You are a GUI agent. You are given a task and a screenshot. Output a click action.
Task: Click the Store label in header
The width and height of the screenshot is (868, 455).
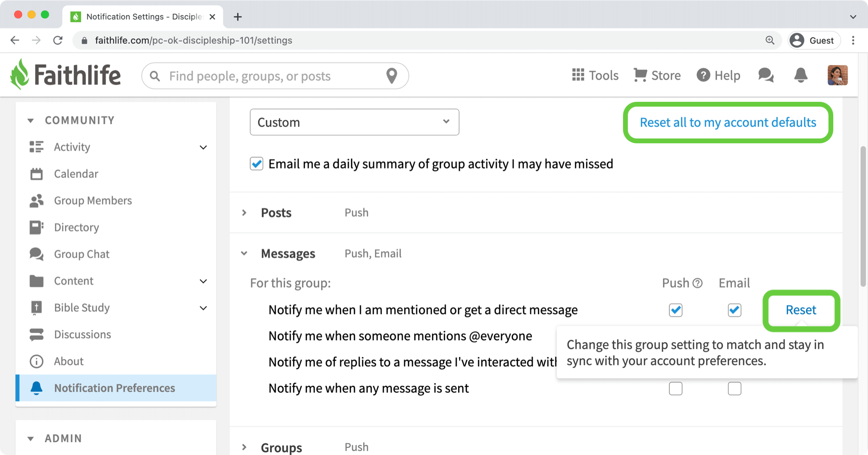[x=666, y=75]
